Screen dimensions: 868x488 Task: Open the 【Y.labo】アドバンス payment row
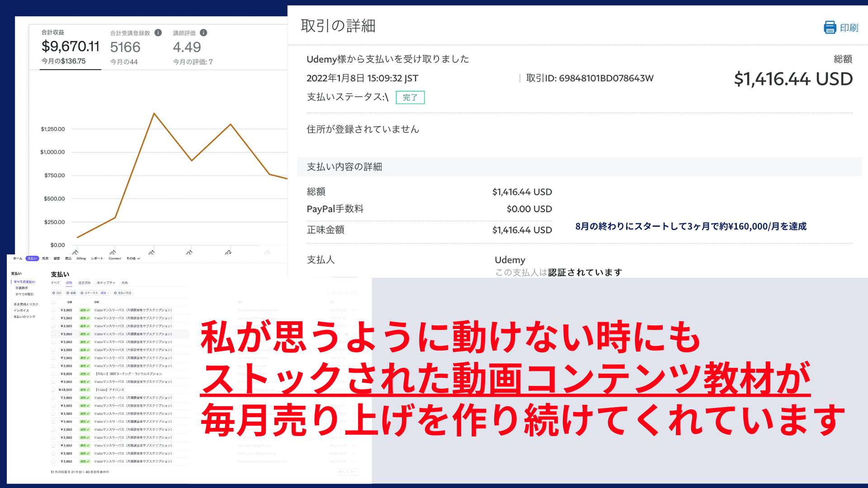coord(120,389)
